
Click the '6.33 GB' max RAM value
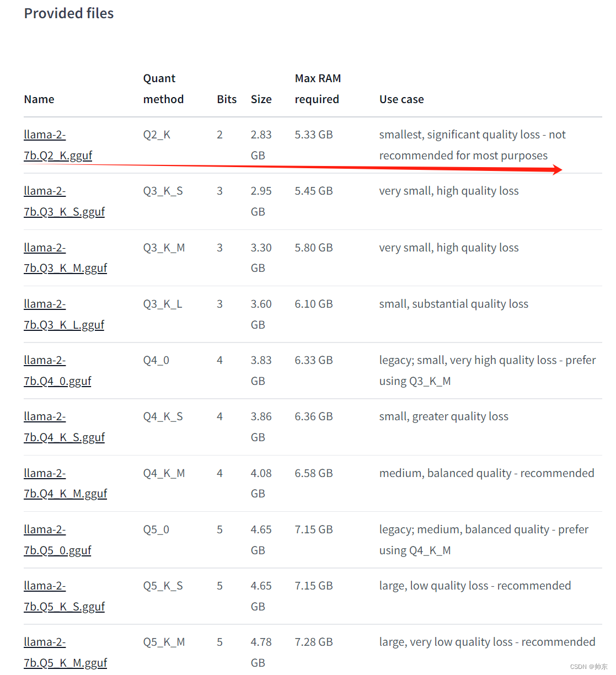(314, 360)
